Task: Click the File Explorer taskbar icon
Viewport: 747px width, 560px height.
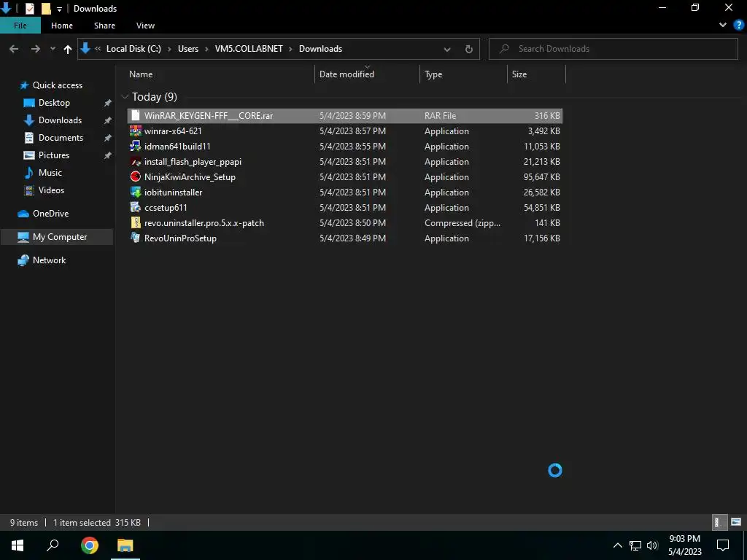Action: coord(125,545)
